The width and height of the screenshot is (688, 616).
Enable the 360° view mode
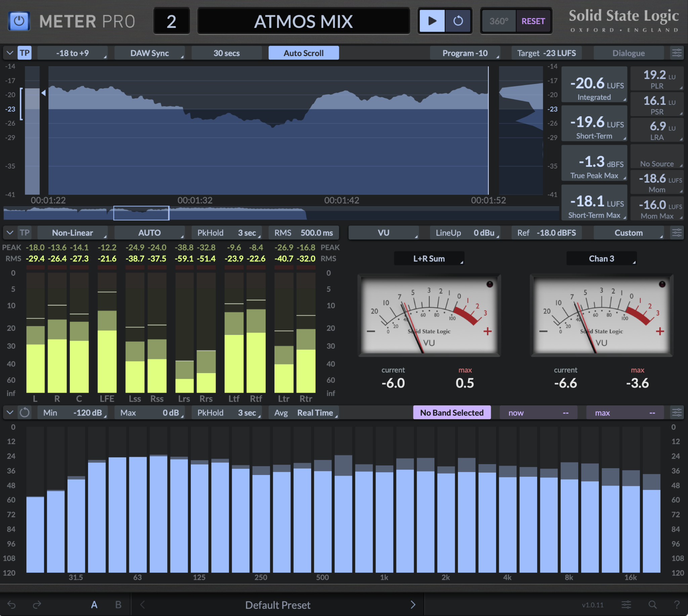(499, 20)
